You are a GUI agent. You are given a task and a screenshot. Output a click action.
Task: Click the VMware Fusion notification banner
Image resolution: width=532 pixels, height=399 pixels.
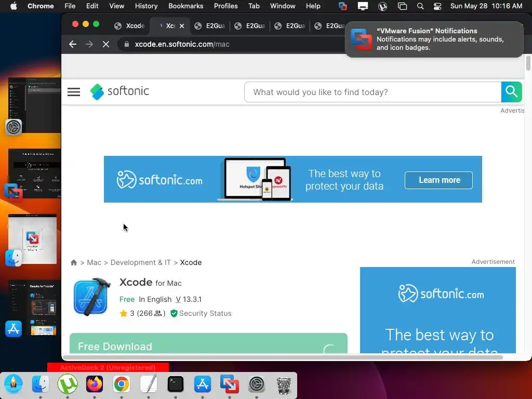[434, 39]
